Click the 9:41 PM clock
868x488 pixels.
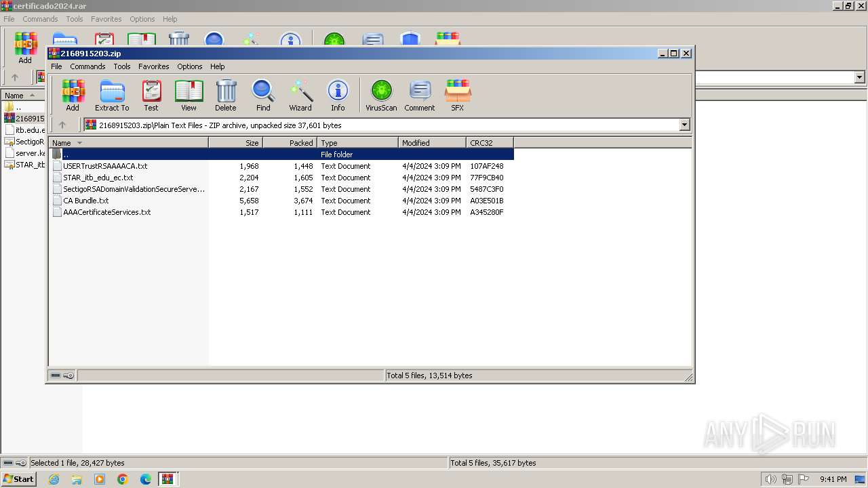833,479
